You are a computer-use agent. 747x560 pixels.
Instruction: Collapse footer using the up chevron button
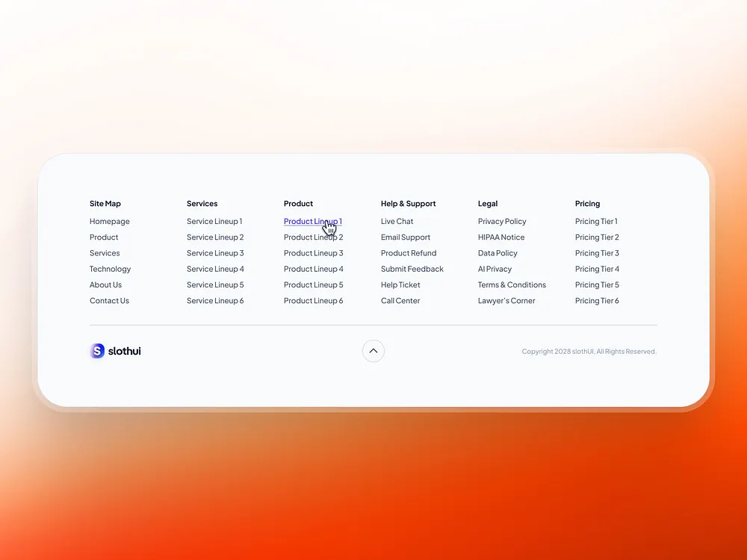[x=373, y=351]
